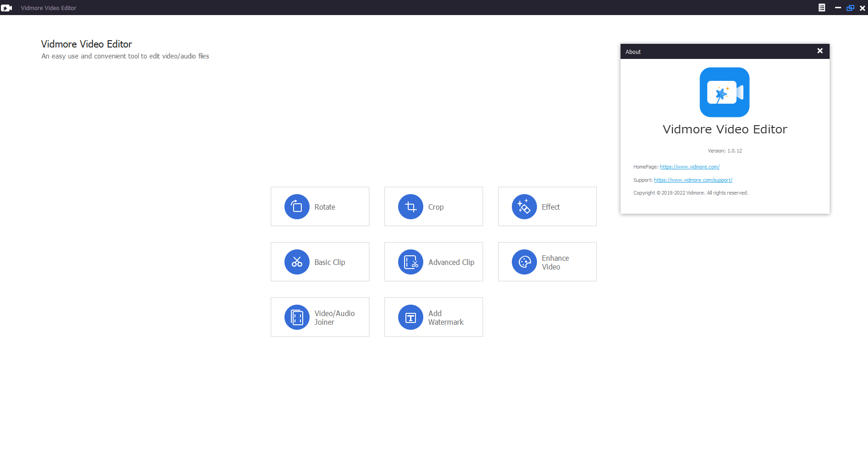Open the Vidmore support link

(x=693, y=180)
